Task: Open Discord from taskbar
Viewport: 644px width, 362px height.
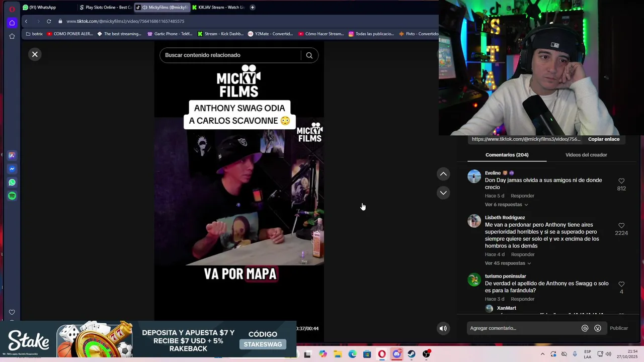Action: click(397, 354)
